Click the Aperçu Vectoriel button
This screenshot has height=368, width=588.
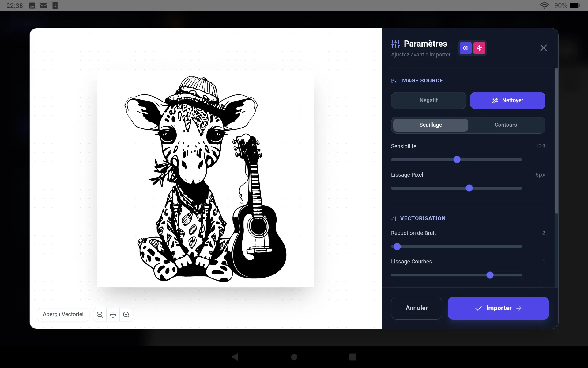[63, 315]
